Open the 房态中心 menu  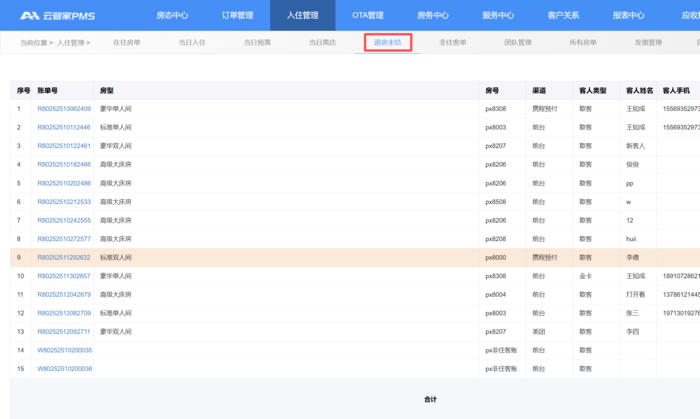pyautogui.click(x=172, y=15)
